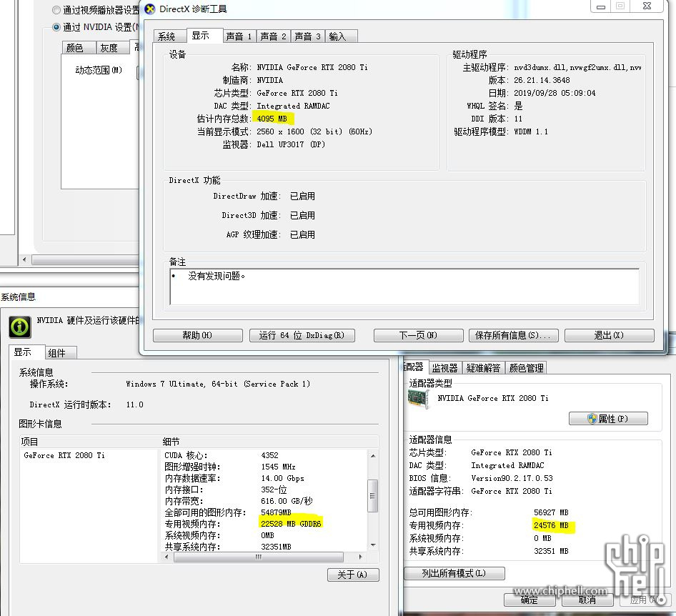
Task: Click the 细节 column header
Action: (x=269, y=442)
